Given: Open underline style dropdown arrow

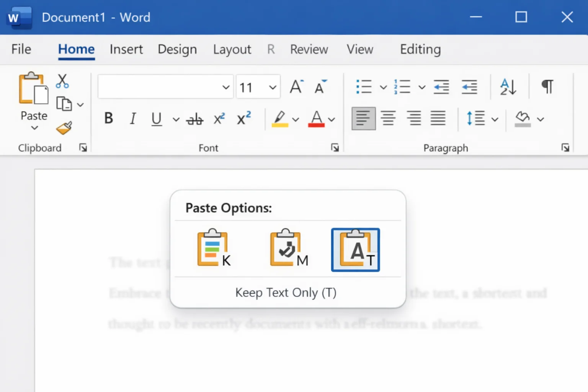Looking at the screenshot, I should pyautogui.click(x=176, y=119).
